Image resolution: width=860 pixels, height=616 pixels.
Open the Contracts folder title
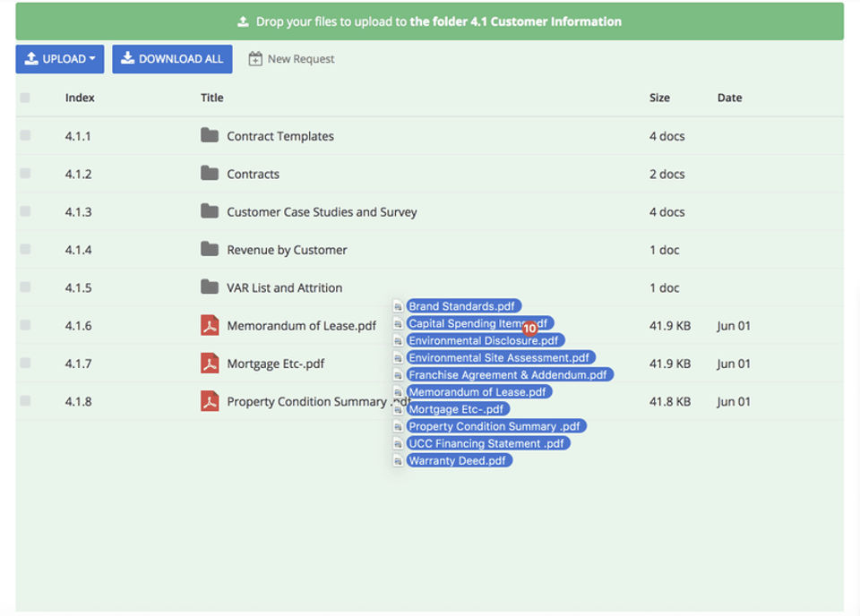tap(253, 175)
